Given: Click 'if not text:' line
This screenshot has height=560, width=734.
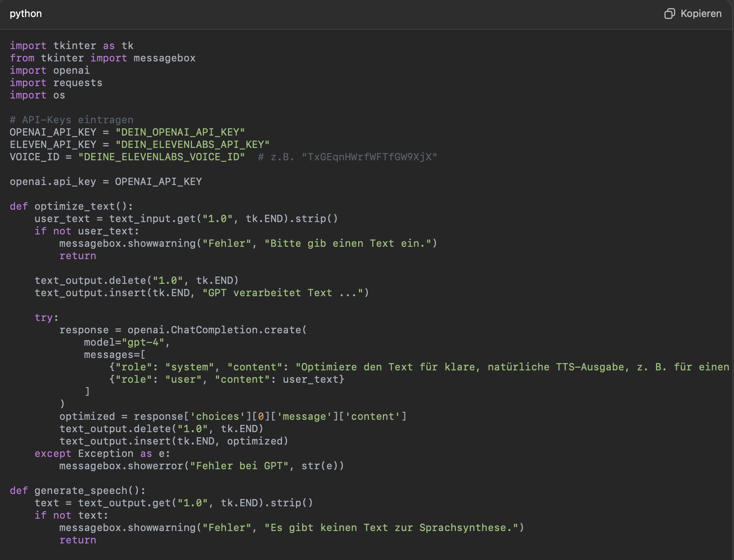Looking at the screenshot, I should [x=71, y=515].
